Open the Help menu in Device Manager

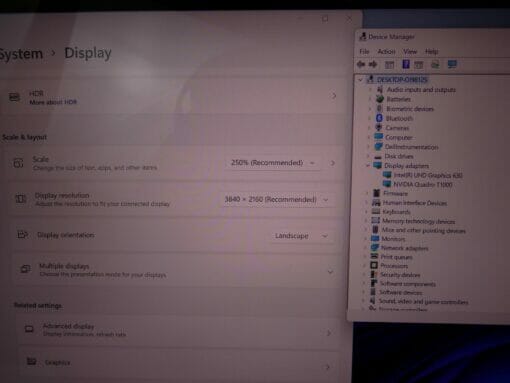tap(431, 51)
